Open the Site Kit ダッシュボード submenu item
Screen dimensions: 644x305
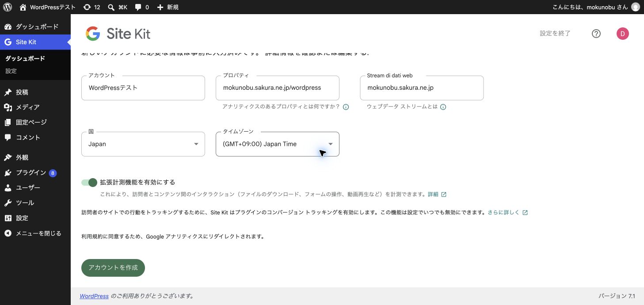coord(25,58)
